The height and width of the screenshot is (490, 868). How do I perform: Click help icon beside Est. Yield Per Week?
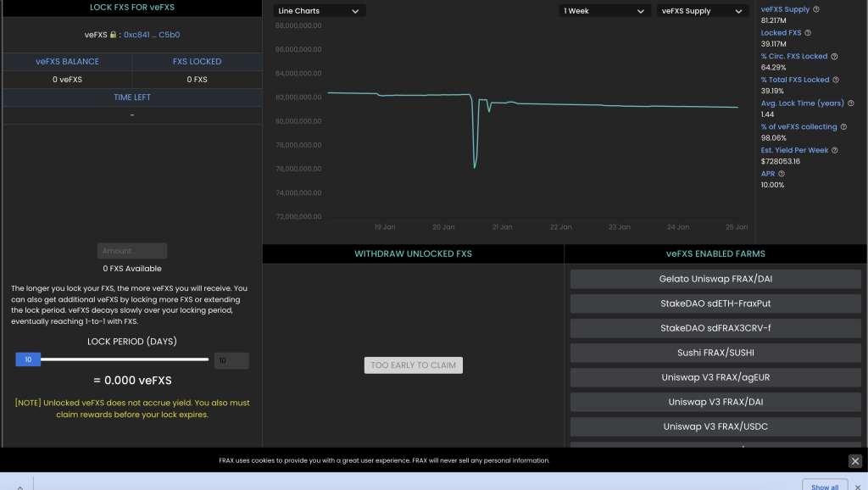tap(835, 150)
